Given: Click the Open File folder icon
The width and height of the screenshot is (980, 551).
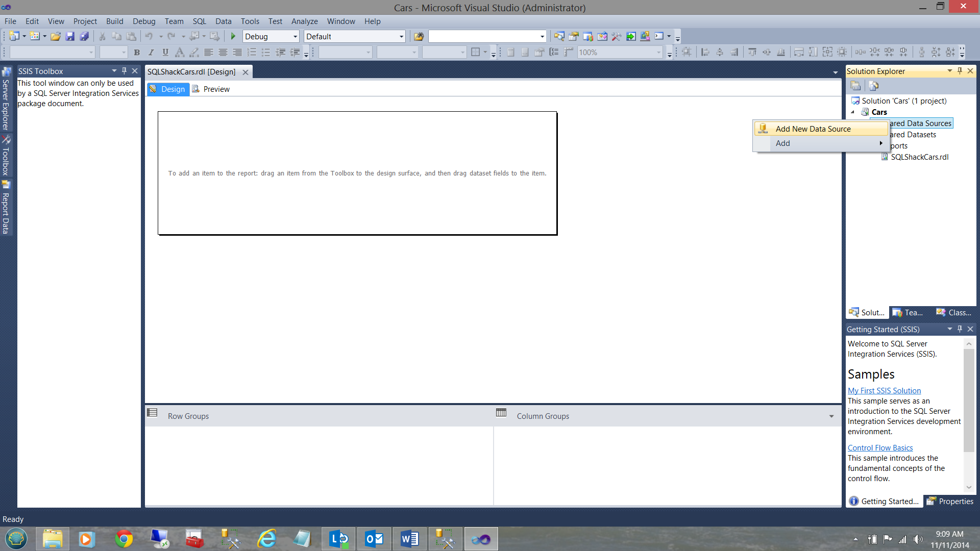Looking at the screenshot, I should pyautogui.click(x=56, y=36).
